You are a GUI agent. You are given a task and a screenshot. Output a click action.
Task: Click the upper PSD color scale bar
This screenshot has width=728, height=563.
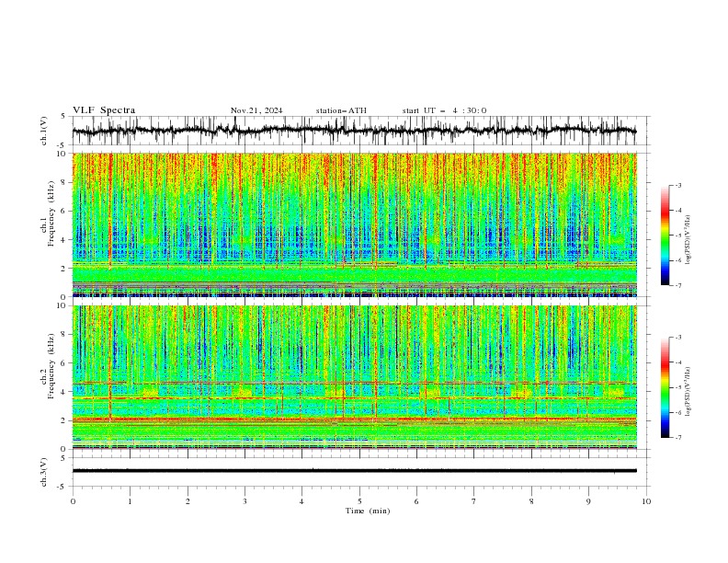(665, 236)
